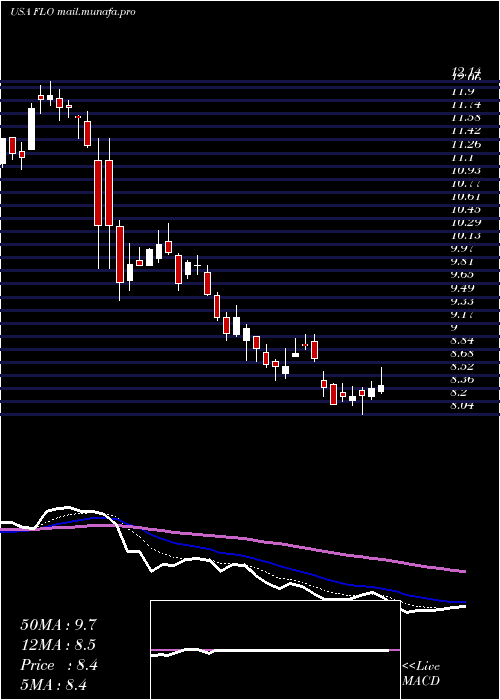
Task: Click the 11.74 price axis label
Action: [x=466, y=105]
